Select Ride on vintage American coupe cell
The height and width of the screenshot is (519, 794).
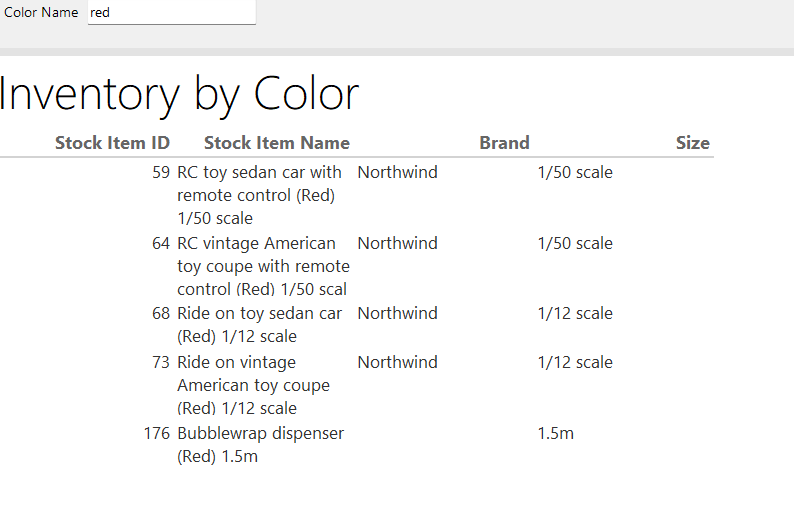(253, 385)
